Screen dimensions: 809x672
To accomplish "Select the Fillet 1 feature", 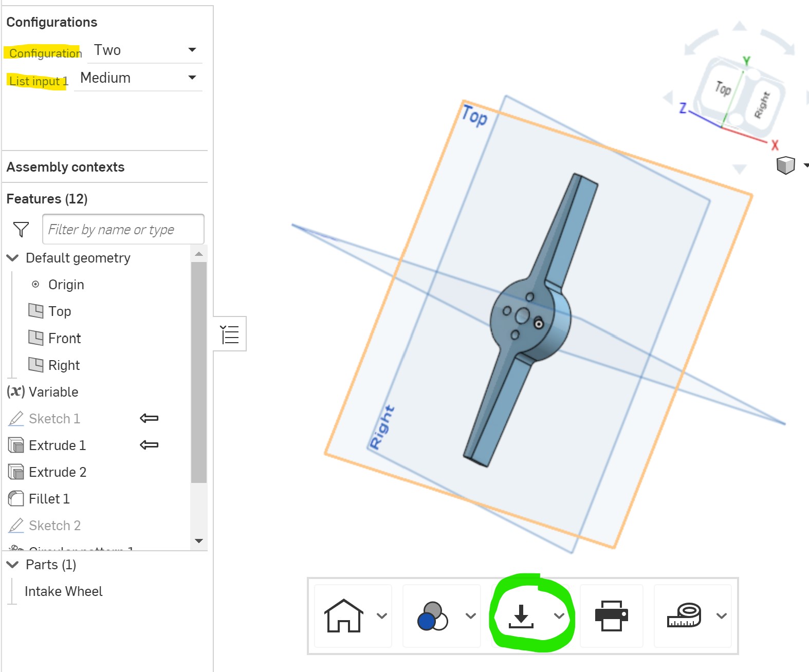I will (49, 499).
